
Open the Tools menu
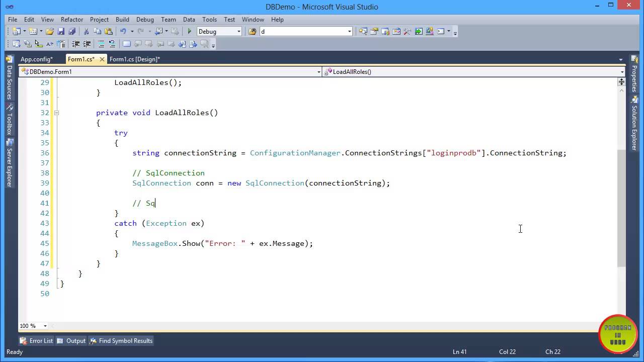[x=209, y=19]
